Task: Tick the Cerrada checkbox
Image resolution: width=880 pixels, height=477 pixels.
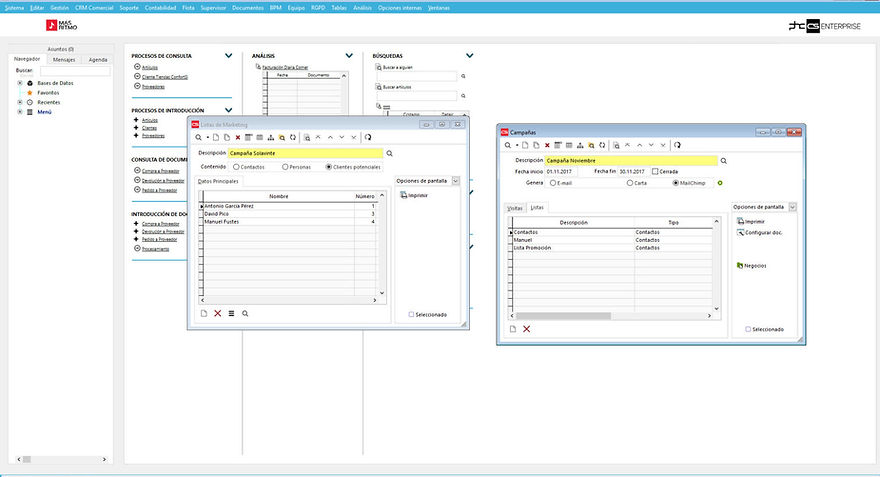Action: pyautogui.click(x=655, y=172)
